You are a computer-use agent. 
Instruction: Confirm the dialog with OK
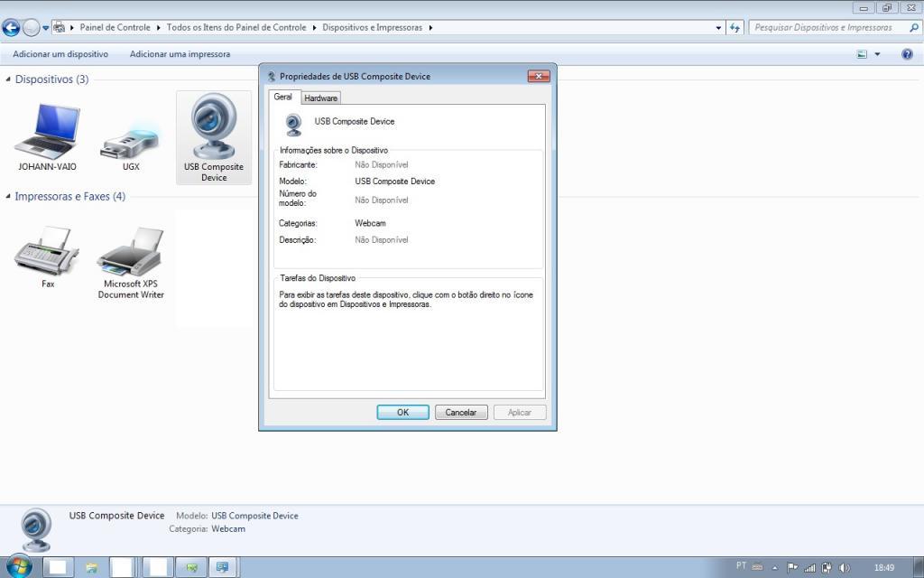pyautogui.click(x=403, y=412)
